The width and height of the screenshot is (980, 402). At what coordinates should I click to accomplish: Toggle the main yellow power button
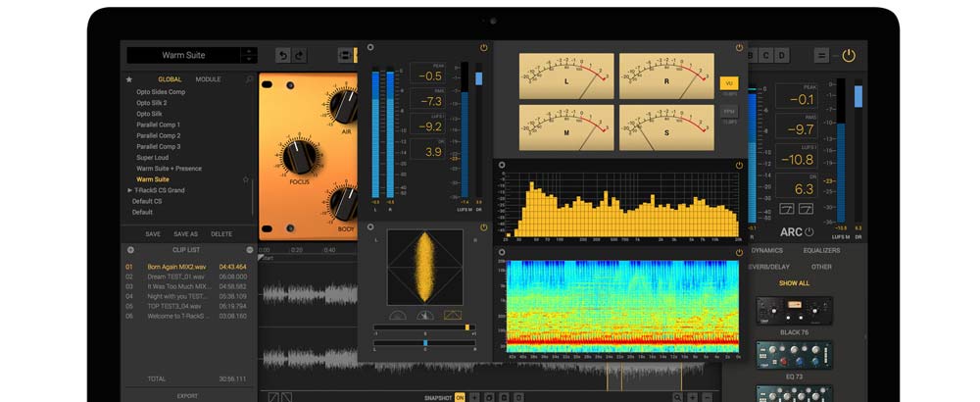tap(848, 55)
